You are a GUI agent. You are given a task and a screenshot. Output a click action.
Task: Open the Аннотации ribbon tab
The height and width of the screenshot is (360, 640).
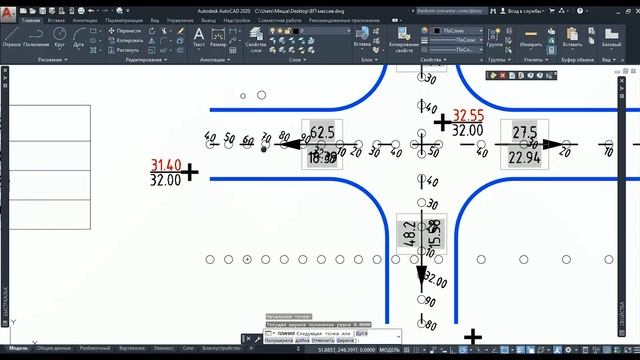84,20
